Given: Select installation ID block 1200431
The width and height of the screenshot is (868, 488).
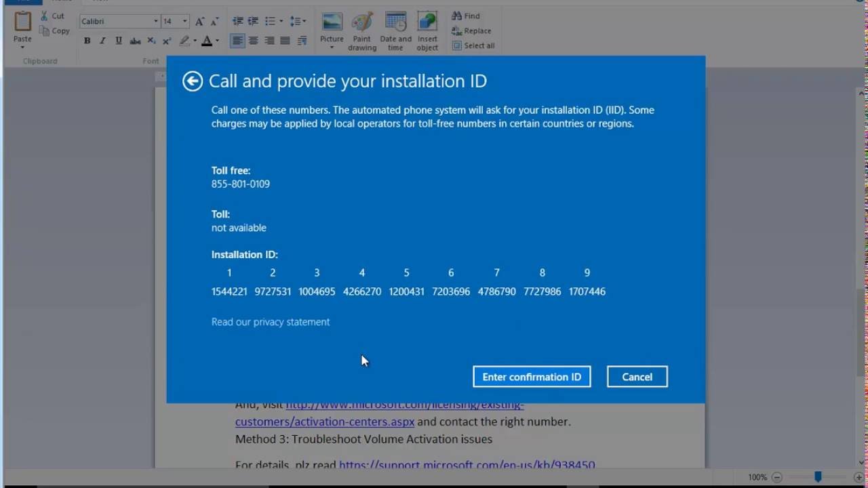Looking at the screenshot, I should click(x=407, y=291).
